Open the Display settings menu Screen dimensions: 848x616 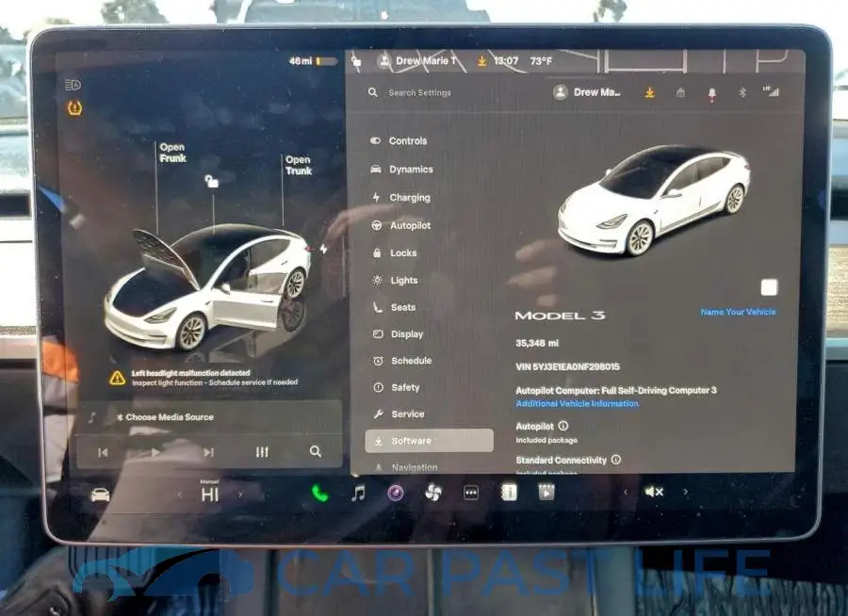tap(398, 333)
